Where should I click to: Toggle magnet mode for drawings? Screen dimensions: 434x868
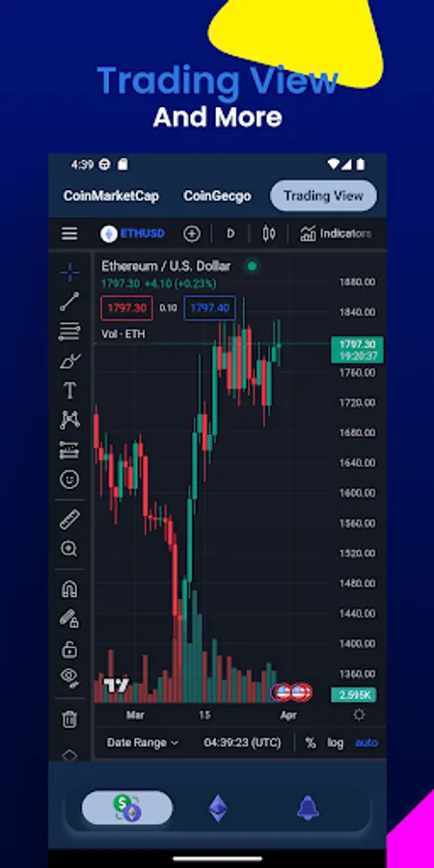69,589
